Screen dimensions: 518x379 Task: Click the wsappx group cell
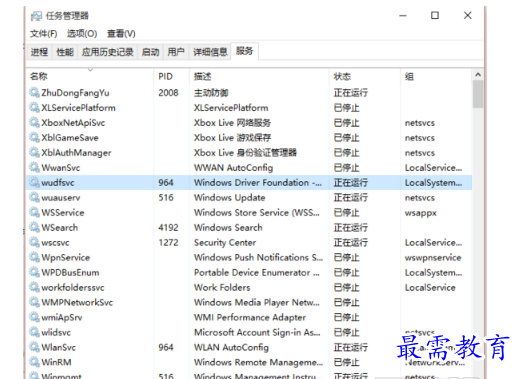point(421,213)
